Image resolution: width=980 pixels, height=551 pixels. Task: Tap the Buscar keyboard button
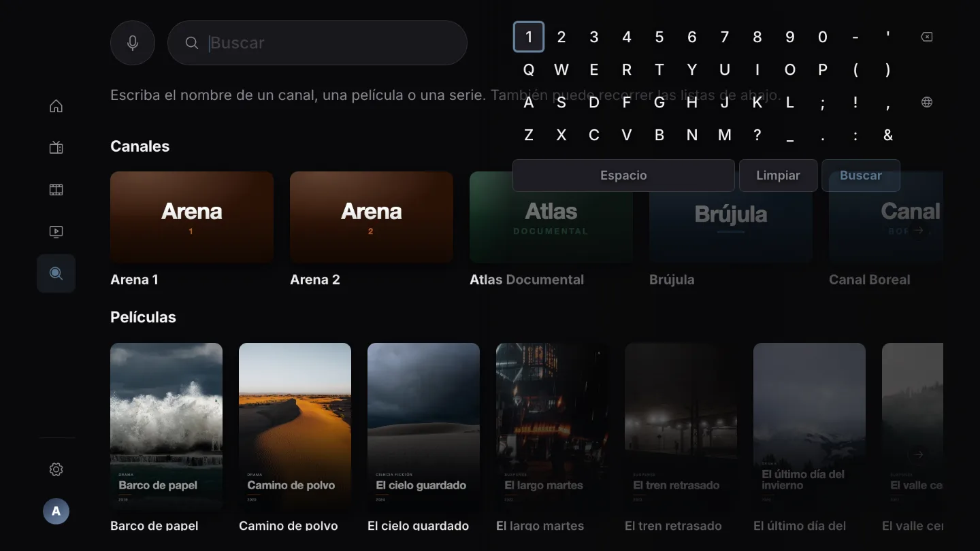pyautogui.click(x=861, y=176)
